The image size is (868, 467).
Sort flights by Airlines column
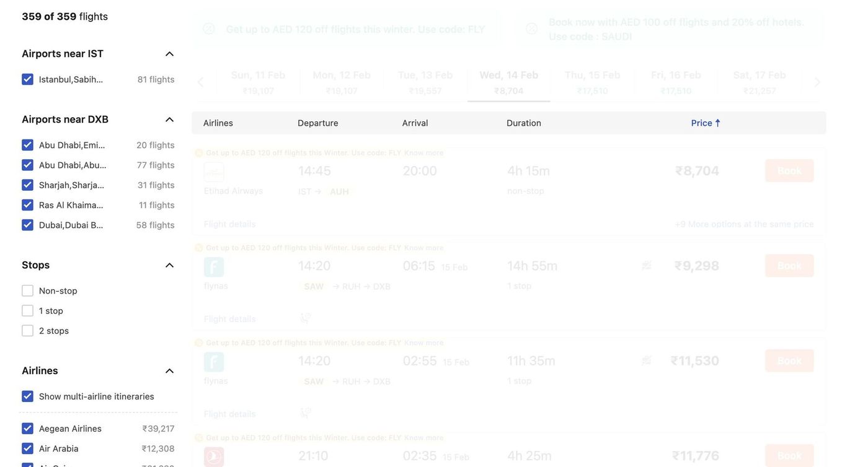(218, 123)
